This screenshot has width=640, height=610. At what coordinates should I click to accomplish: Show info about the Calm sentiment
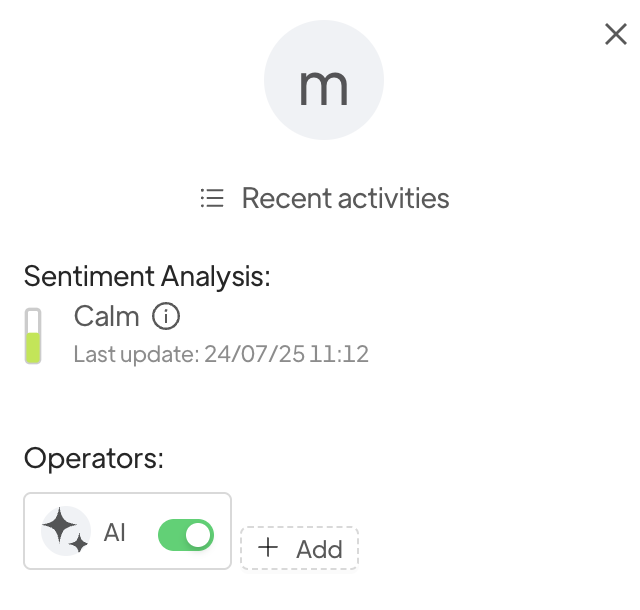[x=166, y=317]
